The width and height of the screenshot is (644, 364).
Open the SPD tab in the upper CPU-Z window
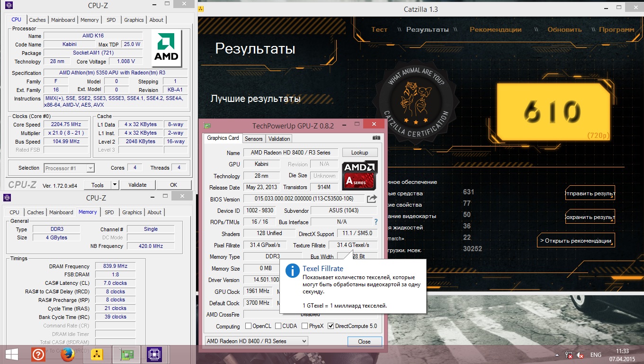pyautogui.click(x=111, y=20)
